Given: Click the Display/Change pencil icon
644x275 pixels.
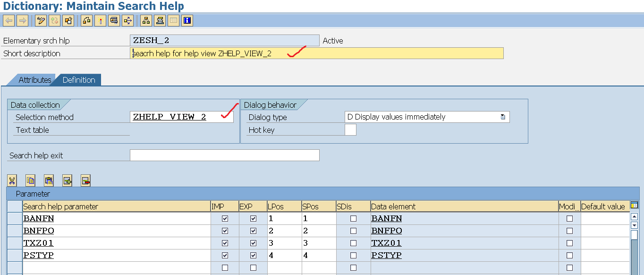Looking at the screenshot, I should click(x=41, y=20).
